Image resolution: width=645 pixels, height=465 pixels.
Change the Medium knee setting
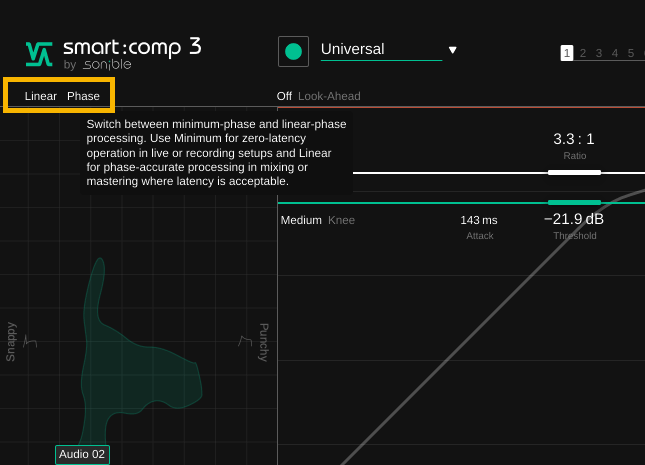tap(301, 220)
